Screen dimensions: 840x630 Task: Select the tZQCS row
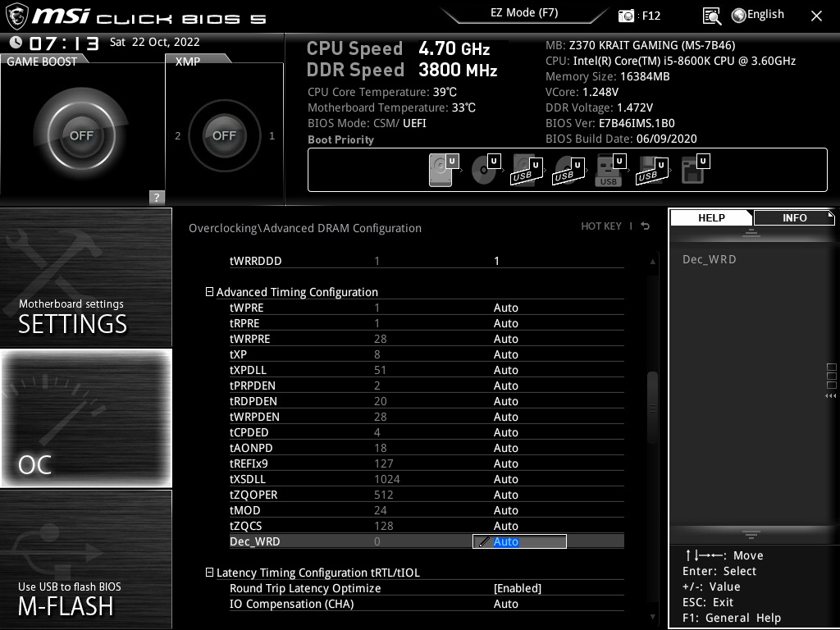pos(427,526)
